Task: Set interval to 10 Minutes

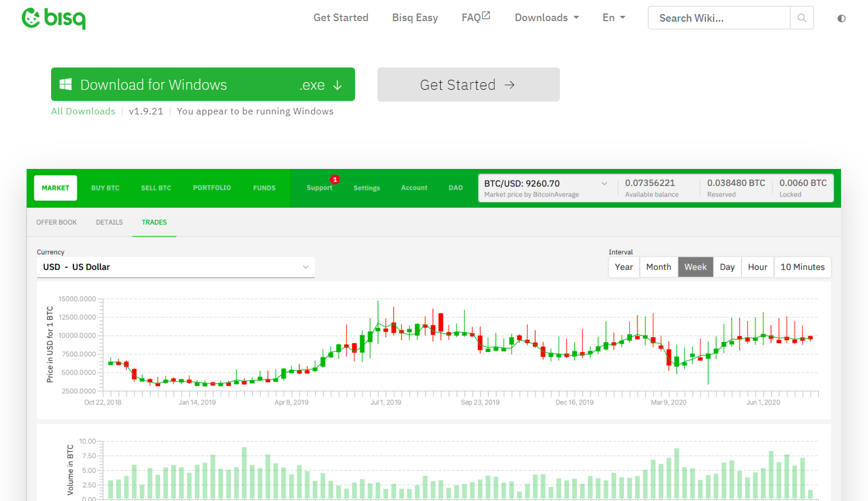Action: tap(802, 267)
